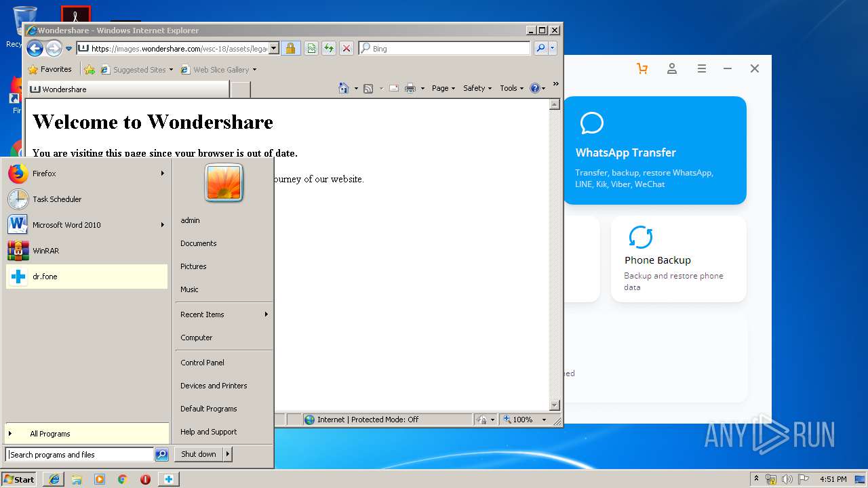868x488 pixels.
Task: Click the Internet Explorer Forward arrow button
Action: (x=54, y=48)
